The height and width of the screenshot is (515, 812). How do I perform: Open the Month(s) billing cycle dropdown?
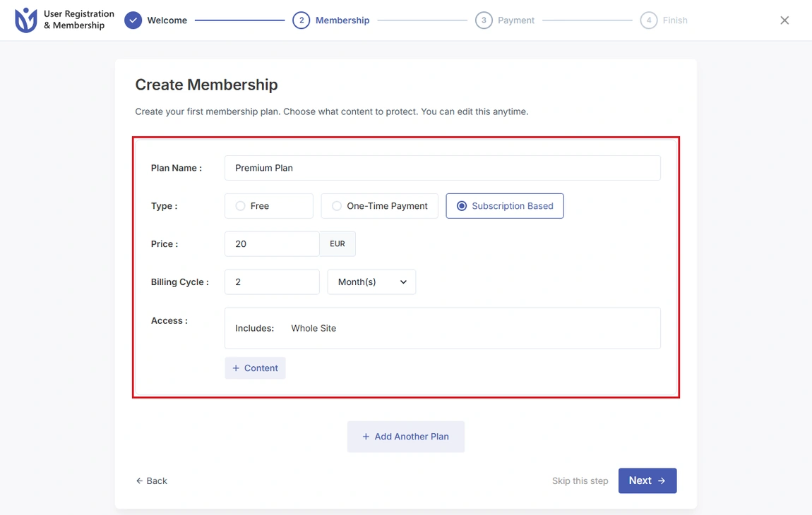(372, 282)
